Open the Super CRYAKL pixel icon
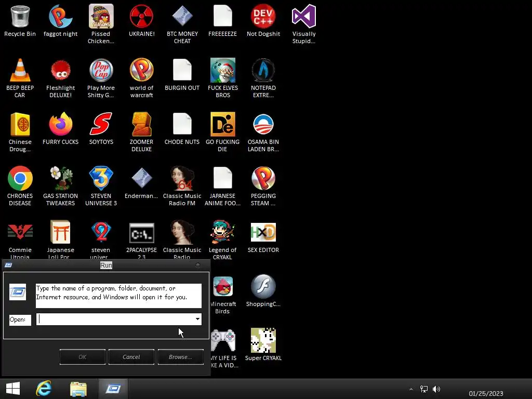The image size is (532, 399). [263, 340]
